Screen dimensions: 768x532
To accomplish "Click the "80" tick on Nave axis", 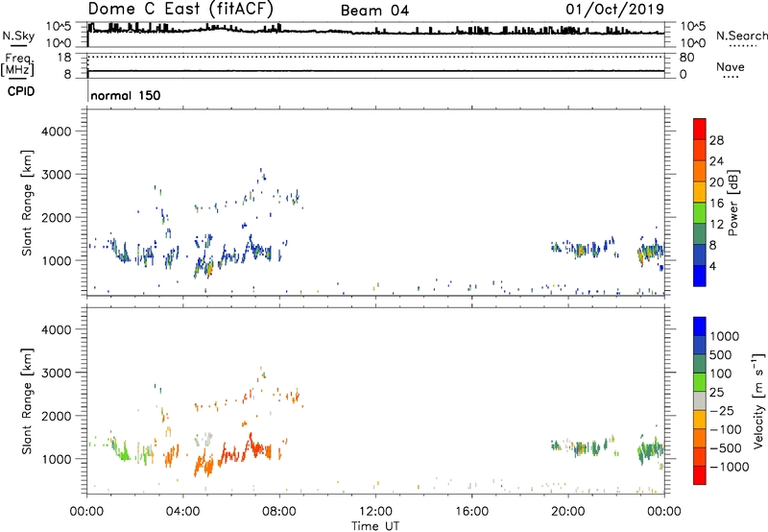I will tap(686, 58).
